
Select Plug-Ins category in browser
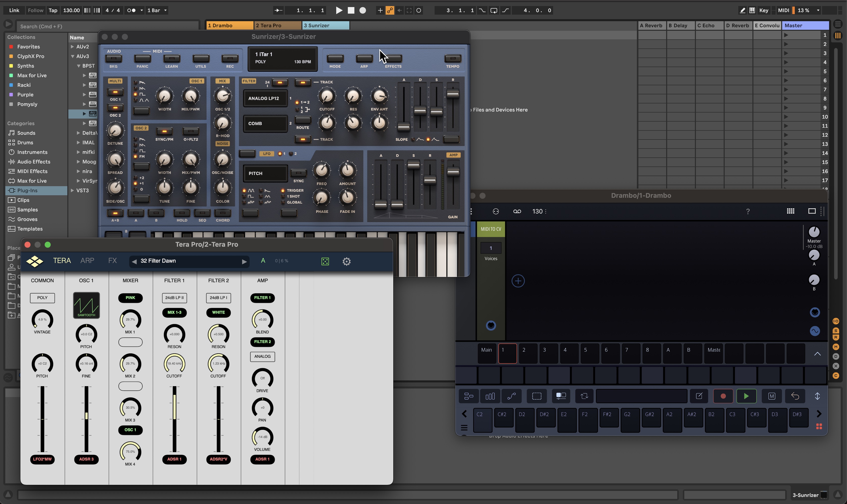pos(37,190)
